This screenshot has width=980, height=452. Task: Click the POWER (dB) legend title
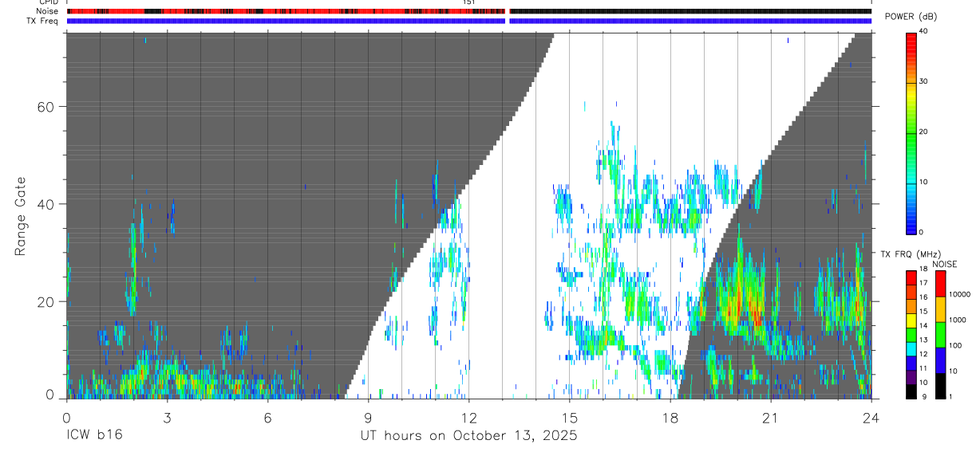911,18
